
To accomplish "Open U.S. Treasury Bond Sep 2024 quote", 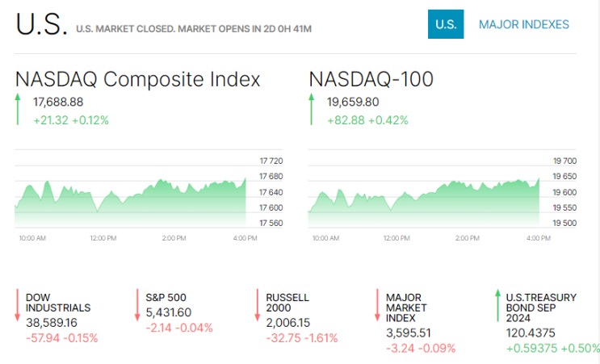I will tap(541, 308).
